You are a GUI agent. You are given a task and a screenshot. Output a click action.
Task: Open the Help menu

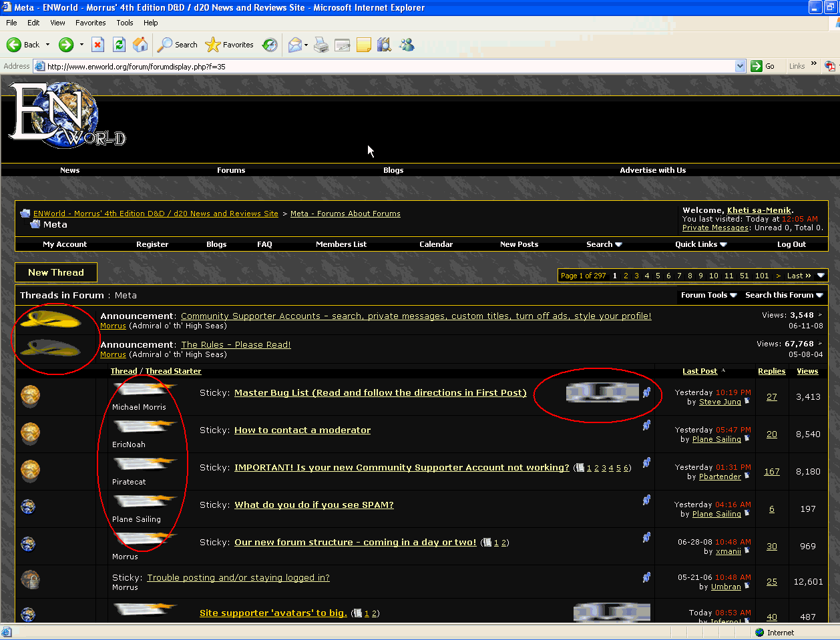point(151,23)
